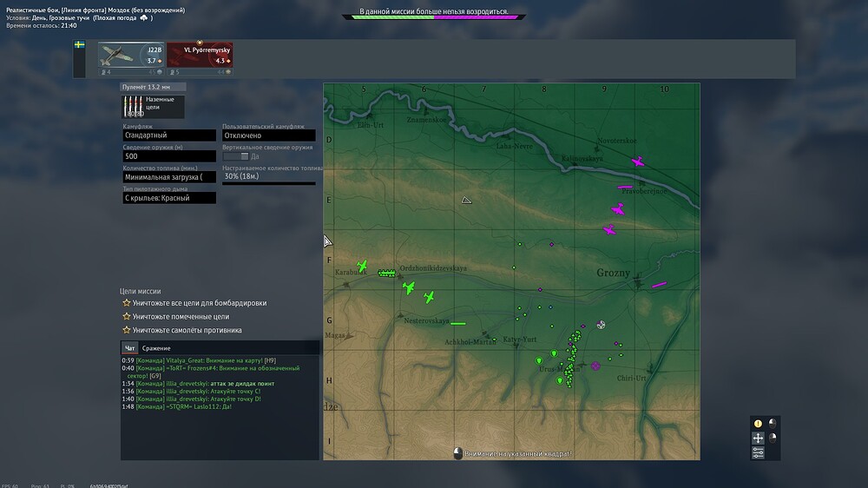868x488 pixels.
Task: Click the magenta airfield strip east of Grozny
Action: (x=659, y=285)
